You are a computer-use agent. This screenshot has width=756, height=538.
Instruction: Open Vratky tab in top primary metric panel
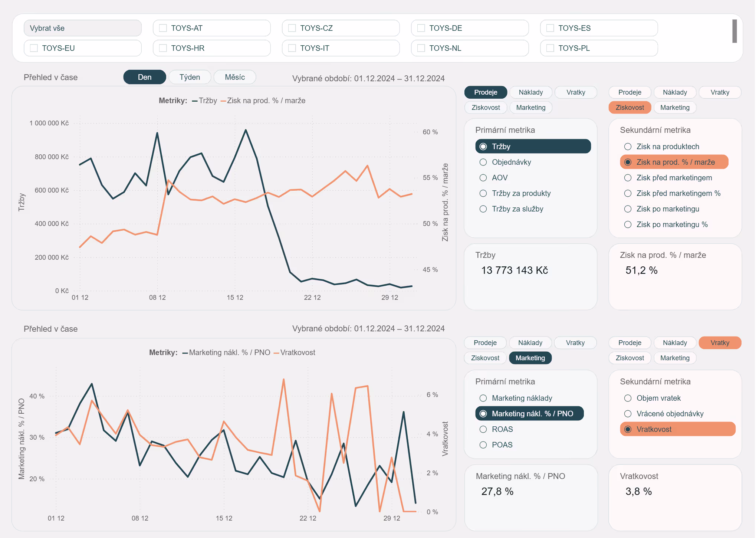click(576, 92)
